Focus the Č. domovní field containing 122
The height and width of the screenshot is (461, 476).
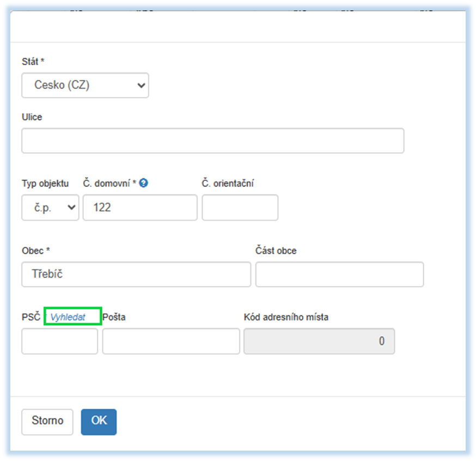click(x=140, y=208)
